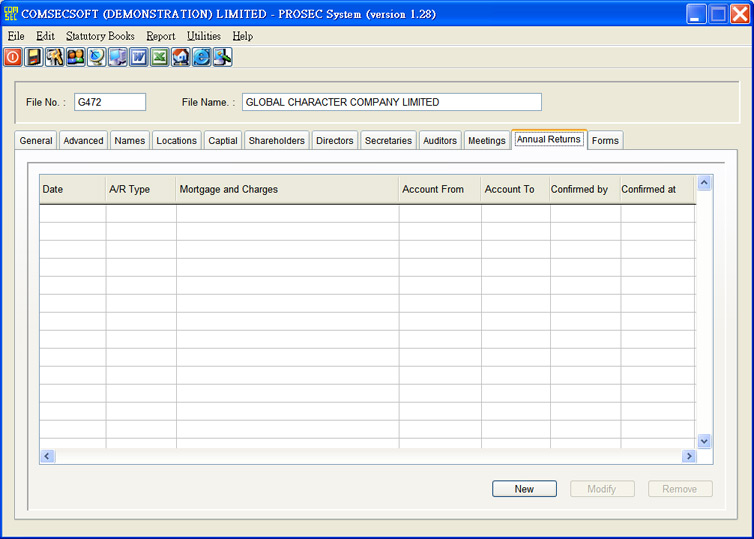The image size is (754, 539).
Task: Click the red power exit icon
Action: [13, 58]
